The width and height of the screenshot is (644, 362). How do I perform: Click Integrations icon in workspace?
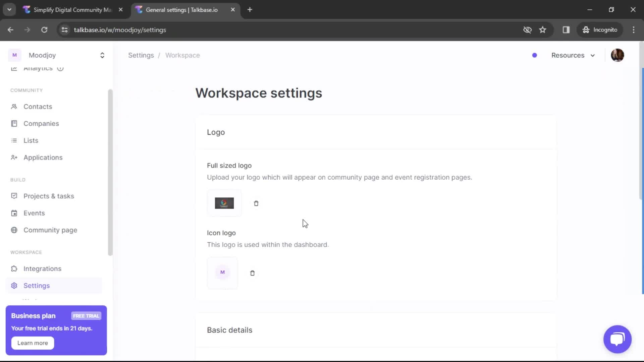[x=14, y=268]
